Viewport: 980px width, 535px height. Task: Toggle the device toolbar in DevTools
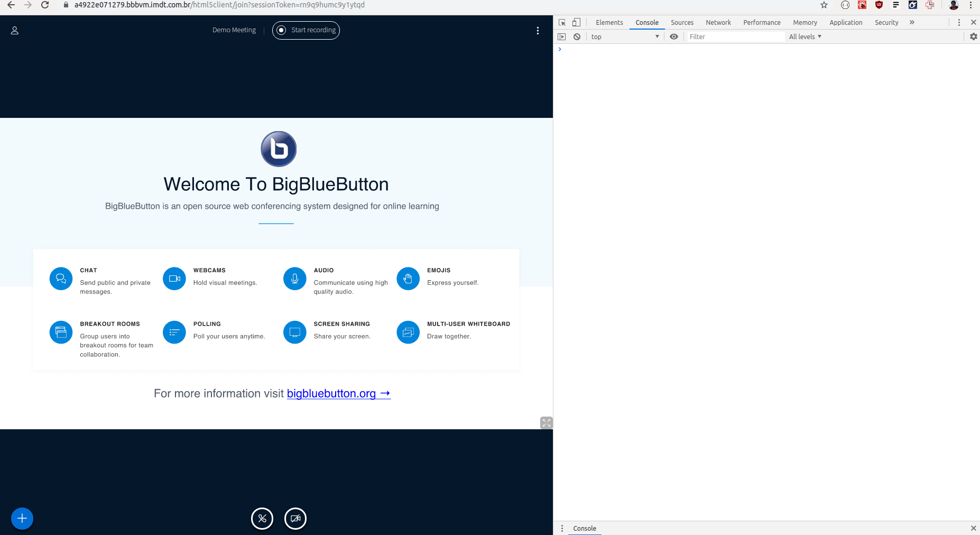576,22
